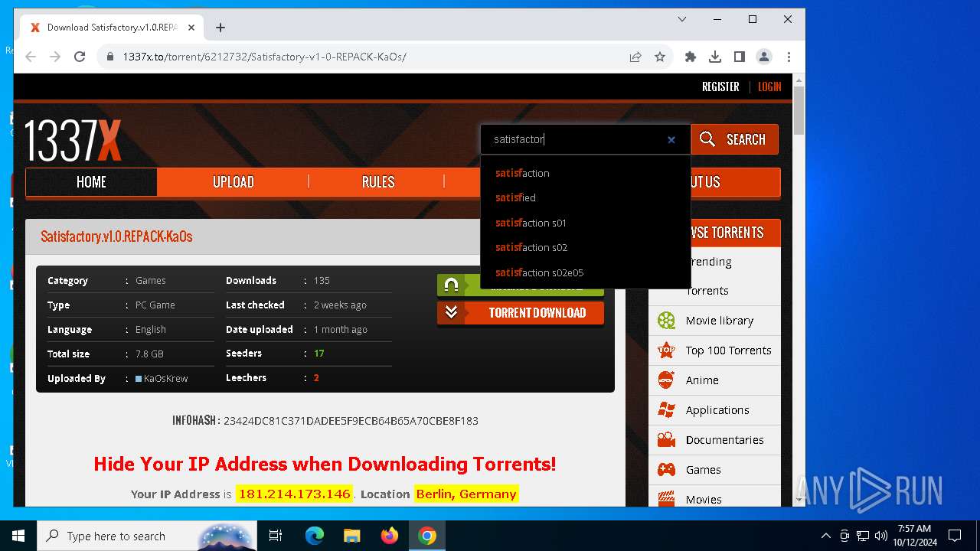Open the Windows Start menu
The image size is (980, 551).
click(18, 536)
